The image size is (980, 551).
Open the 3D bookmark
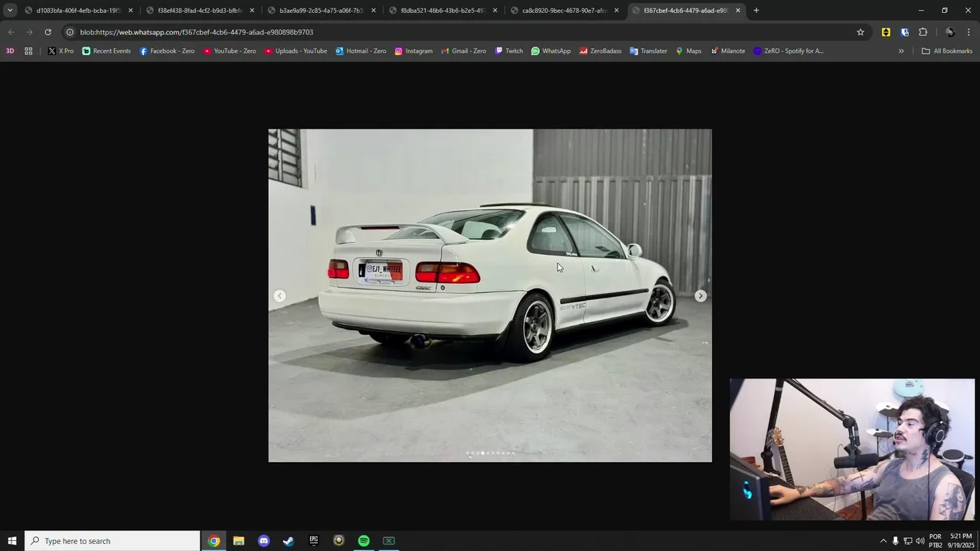[10, 51]
